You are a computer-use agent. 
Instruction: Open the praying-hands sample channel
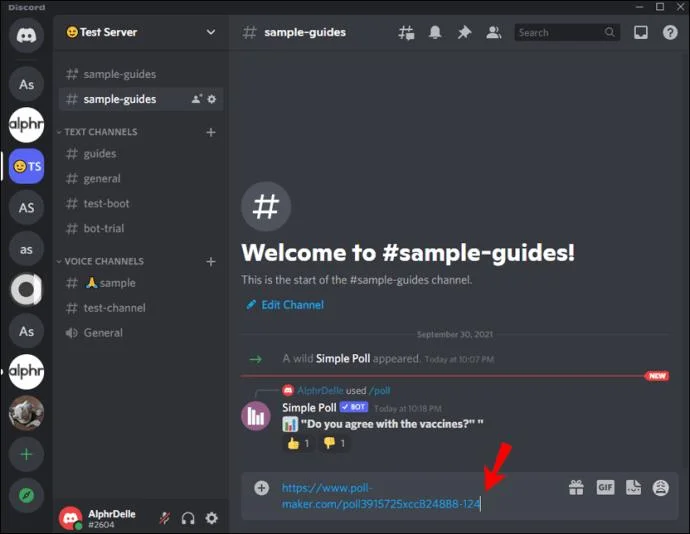click(x=140, y=283)
